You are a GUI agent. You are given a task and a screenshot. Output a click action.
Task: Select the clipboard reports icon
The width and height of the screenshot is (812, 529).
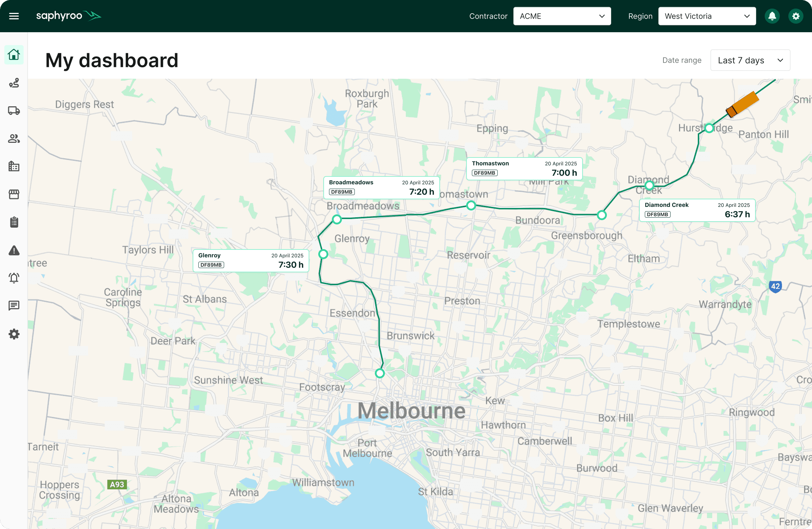tap(14, 222)
